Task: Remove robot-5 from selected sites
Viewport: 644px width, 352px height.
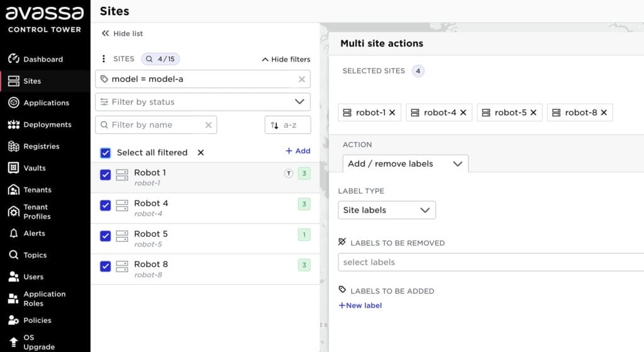Action: tap(533, 113)
